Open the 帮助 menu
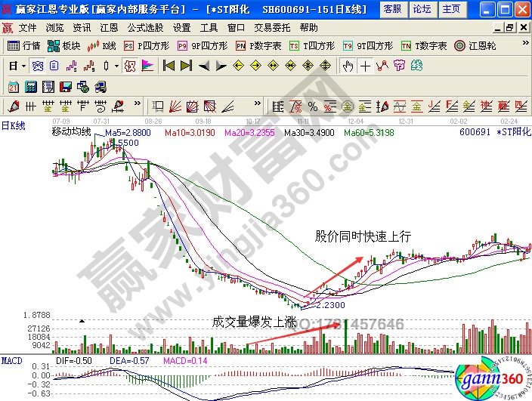Image resolution: width=532 pixels, height=401 pixels. point(309,28)
